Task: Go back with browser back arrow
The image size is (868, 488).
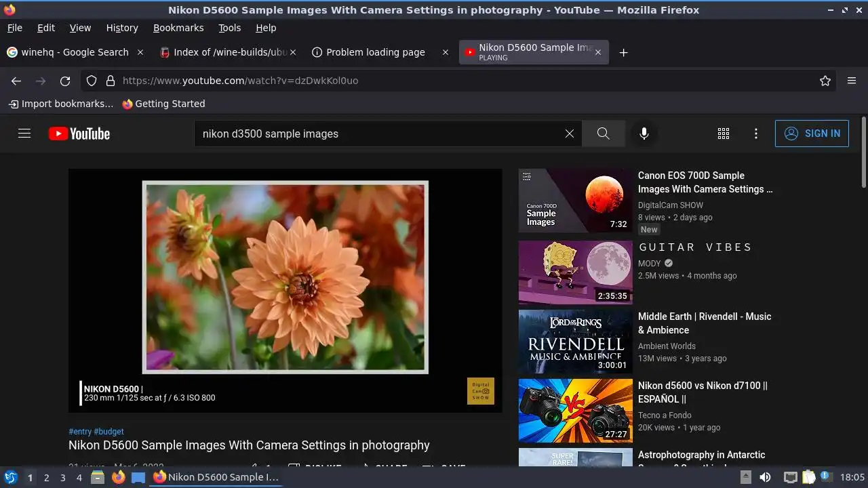Action: (x=16, y=81)
